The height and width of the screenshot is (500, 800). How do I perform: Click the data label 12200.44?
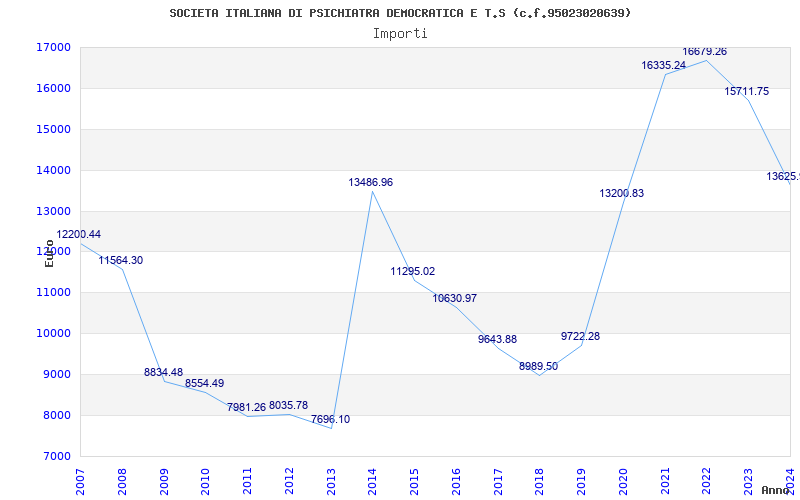[79, 235]
